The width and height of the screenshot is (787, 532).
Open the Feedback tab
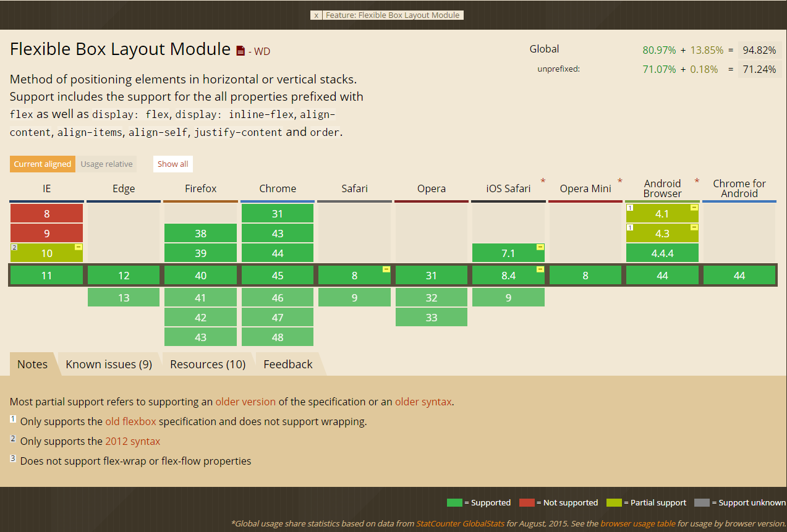(288, 364)
